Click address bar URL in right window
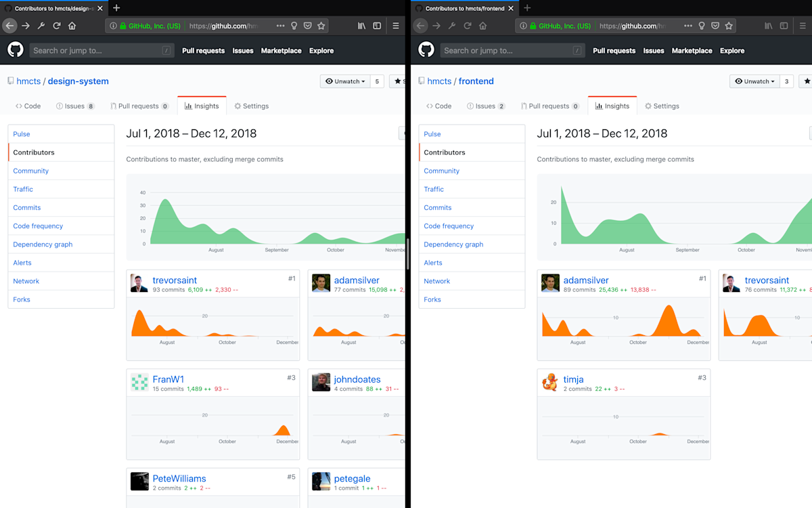The image size is (812, 508). pyautogui.click(x=633, y=26)
